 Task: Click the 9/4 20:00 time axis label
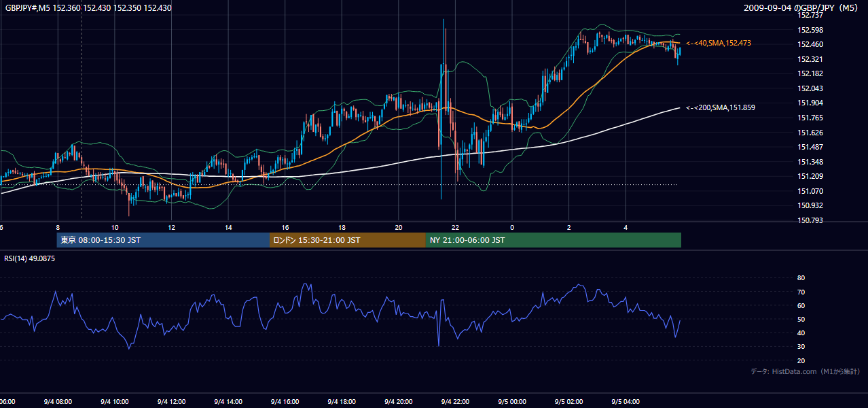(x=399, y=401)
